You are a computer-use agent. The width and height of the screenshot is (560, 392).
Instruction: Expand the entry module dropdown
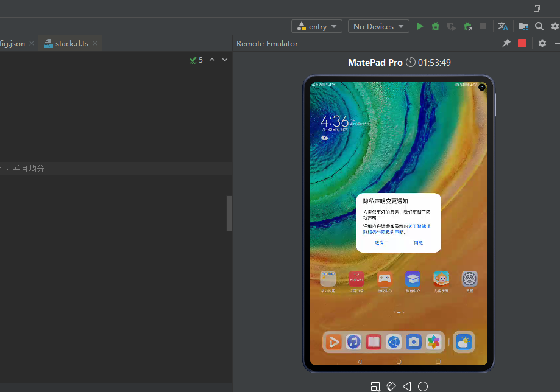pyautogui.click(x=317, y=26)
